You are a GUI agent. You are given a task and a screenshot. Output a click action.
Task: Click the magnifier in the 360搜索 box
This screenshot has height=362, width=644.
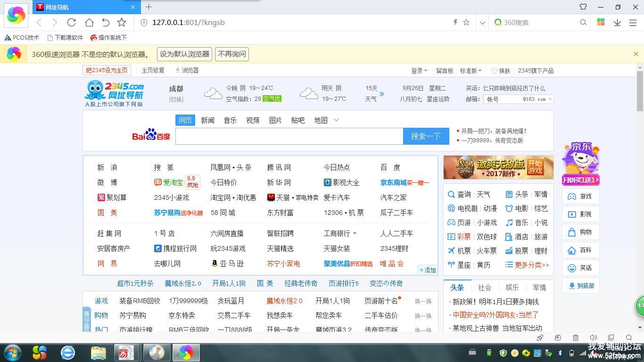(583, 22)
